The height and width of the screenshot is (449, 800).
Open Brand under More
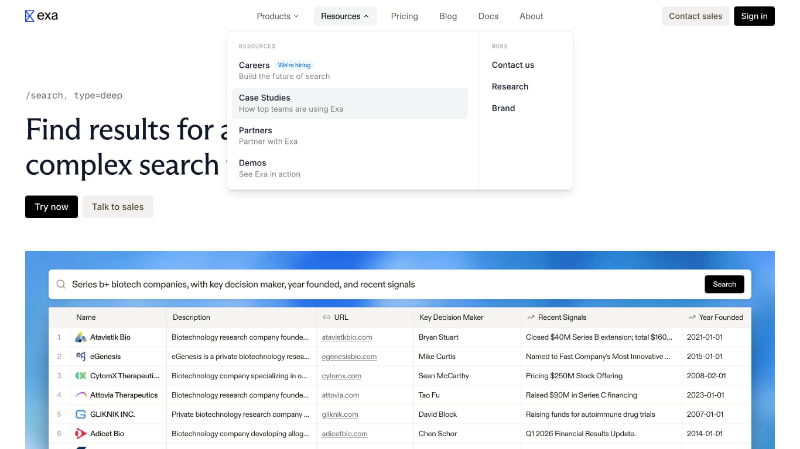click(503, 108)
